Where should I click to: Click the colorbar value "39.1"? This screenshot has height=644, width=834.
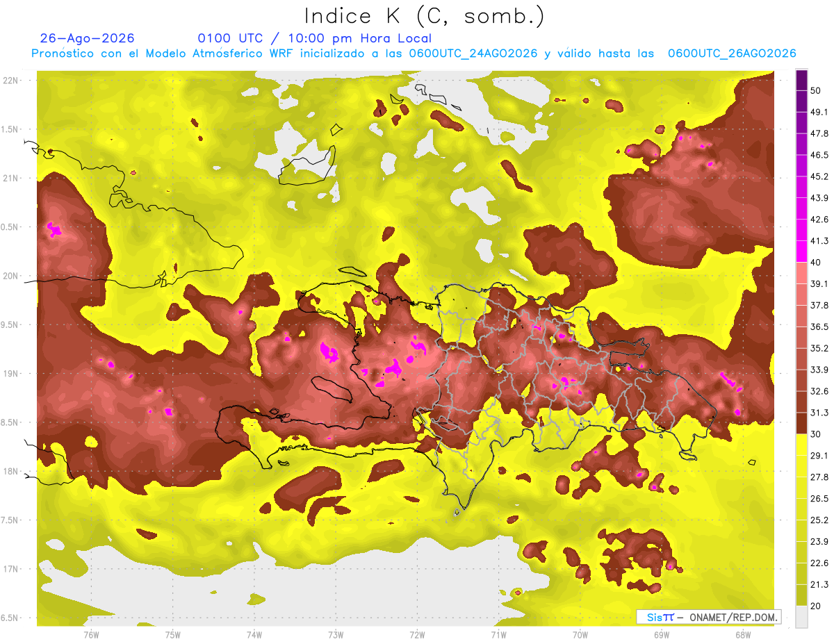(820, 283)
